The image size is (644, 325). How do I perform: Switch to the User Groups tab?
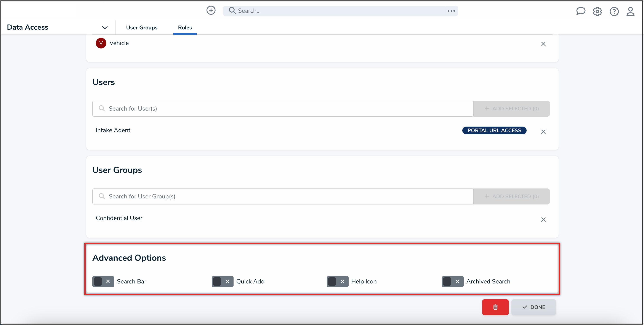pyautogui.click(x=142, y=27)
